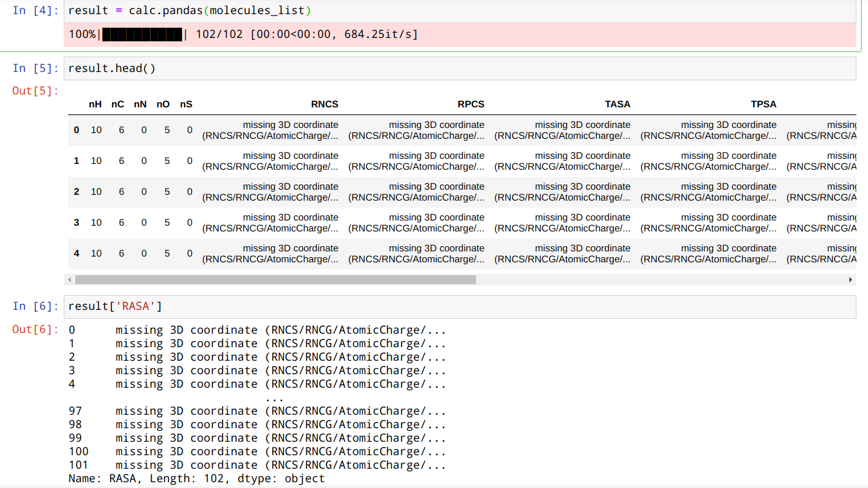868x488 pixels.
Task: Select the result['RASA'] code cell
Action: coord(257,306)
